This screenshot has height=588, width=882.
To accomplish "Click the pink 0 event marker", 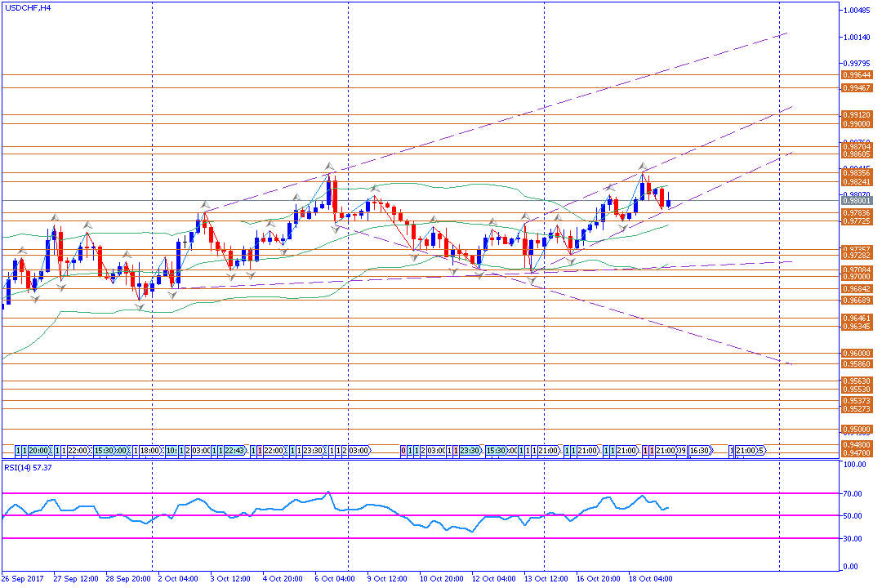I will click(x=403, y=451).
